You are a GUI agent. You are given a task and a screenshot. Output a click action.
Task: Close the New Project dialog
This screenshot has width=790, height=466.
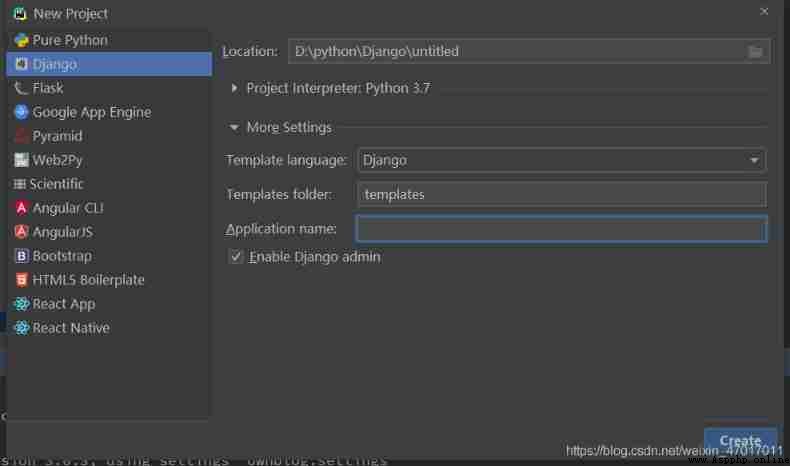[x=764, y=11]
